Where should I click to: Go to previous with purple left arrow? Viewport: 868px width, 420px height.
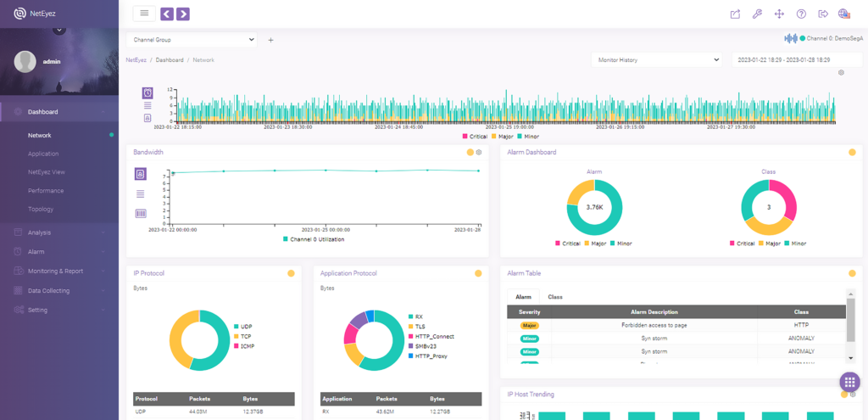point(167,14)
